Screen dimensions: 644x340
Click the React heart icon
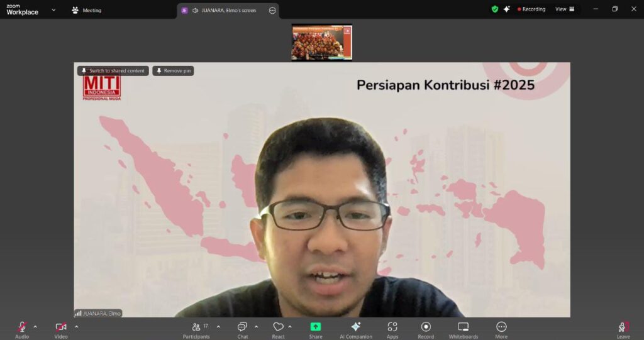278,327
